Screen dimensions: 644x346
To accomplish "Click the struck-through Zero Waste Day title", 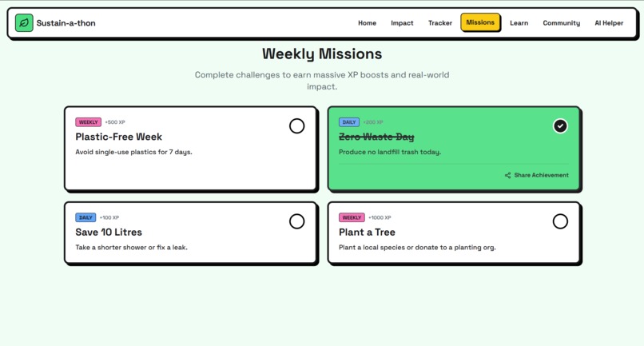I will pyautogui.click(x=376, y=137).
